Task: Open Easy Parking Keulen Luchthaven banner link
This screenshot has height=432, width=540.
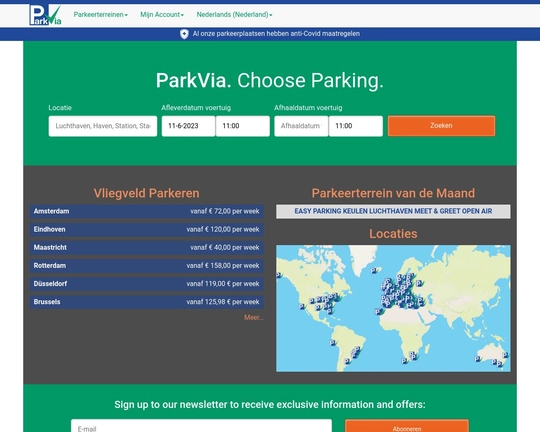Action: tap(393, 211)
